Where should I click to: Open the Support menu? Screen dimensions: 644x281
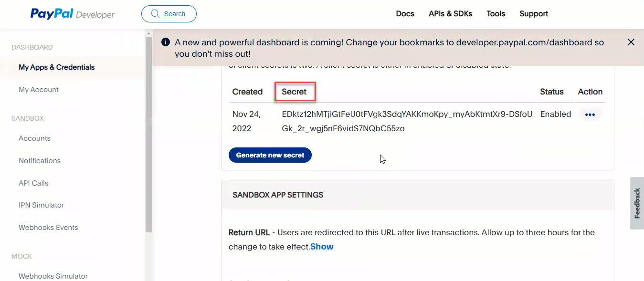pyautogui.click(x=534, y=14)
